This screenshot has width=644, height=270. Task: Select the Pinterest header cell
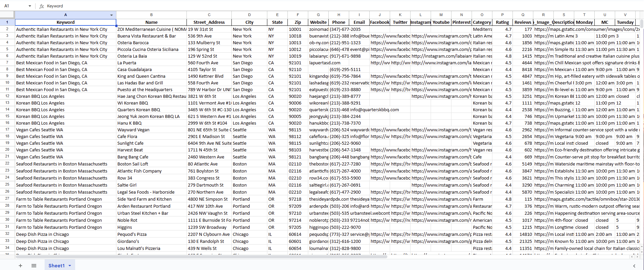click(x=462, y=22)
